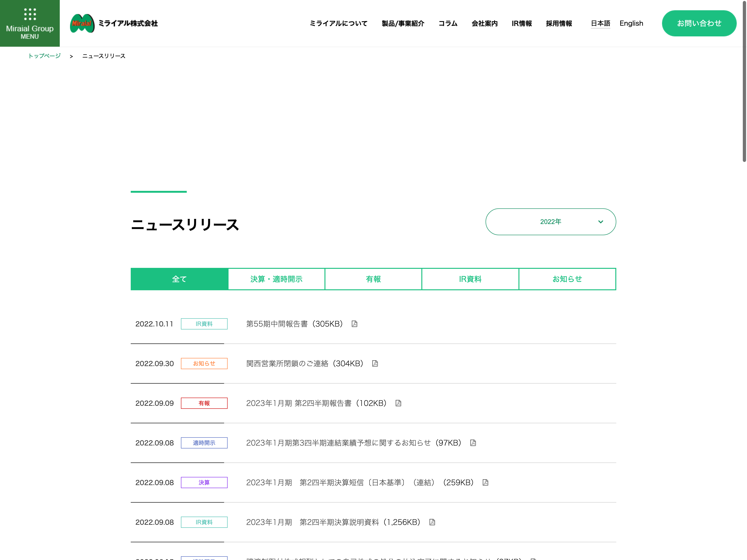Click PDF icon after 連結業績予想に関するお知らせ
The width and height of the screenshot is (747, 560).
473,443
